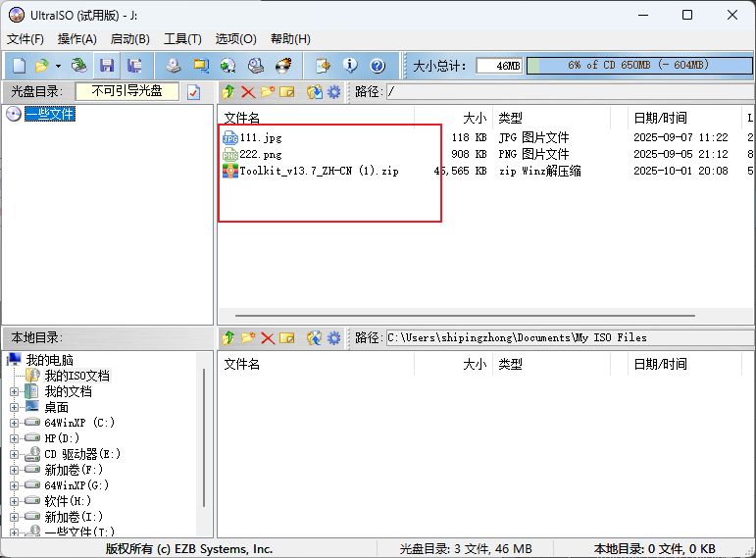
Task: Click the Save floppy disk toolbar icon
Action: [107, 66]
